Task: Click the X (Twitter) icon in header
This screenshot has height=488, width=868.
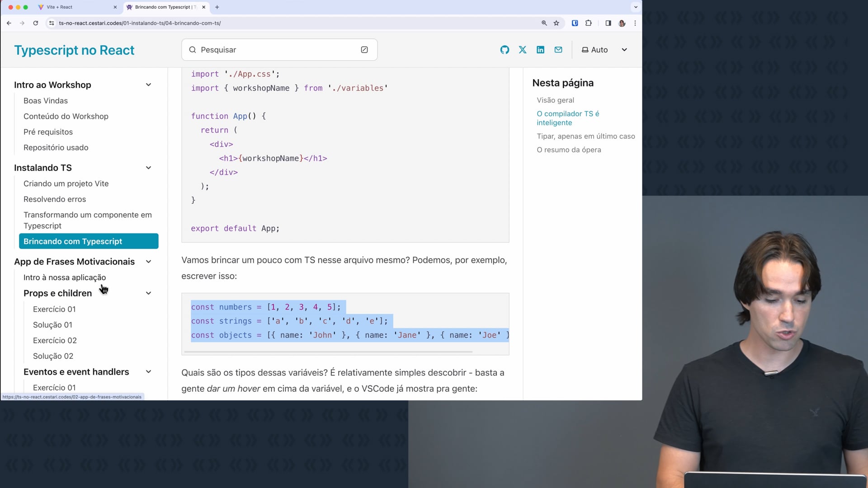Action: tap(523, 50)
